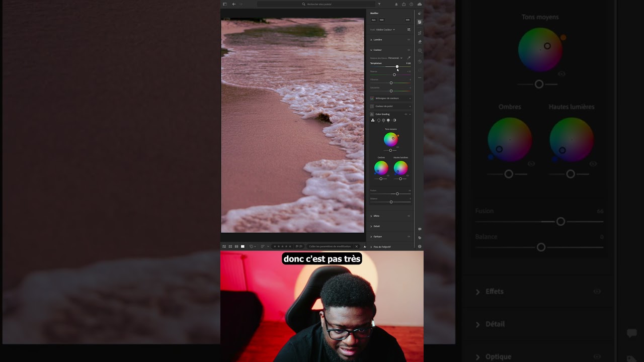
Task: Collapse the Couleur section
Action: click(x=371, y=50)
